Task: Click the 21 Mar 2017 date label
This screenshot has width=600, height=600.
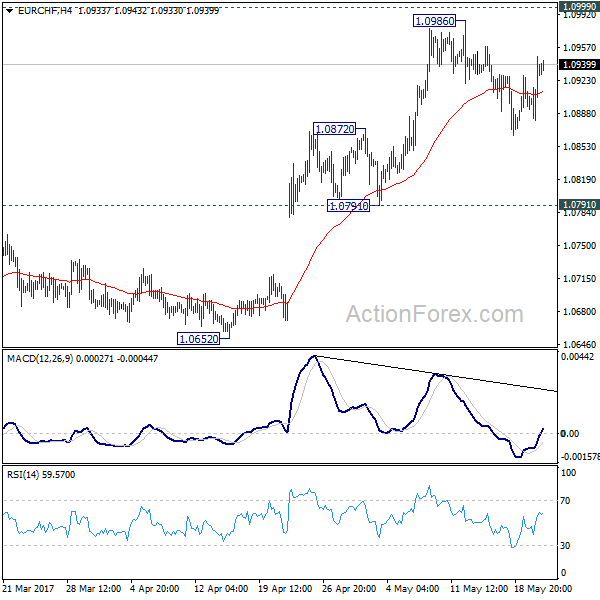Action: [29, 589]
